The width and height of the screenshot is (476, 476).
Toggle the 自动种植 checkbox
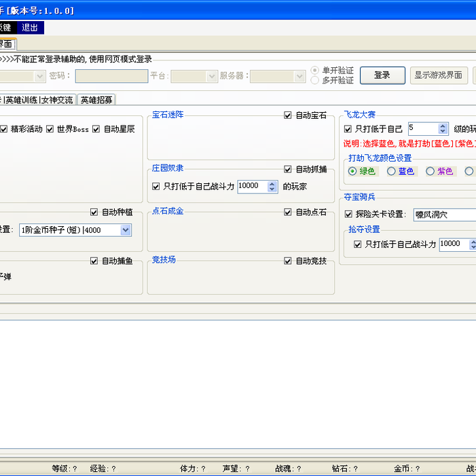[x=94, y=212]
